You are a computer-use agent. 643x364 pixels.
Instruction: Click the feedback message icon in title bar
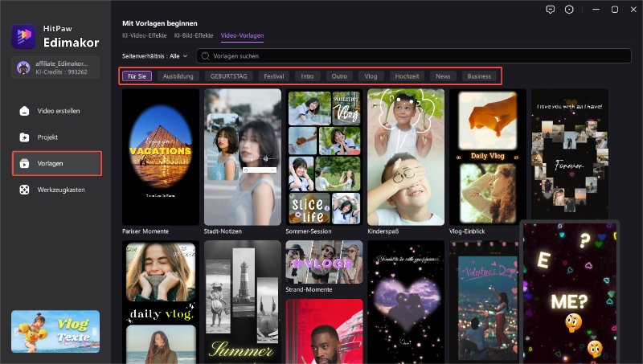pyautogui.click(x=550, y=10)
